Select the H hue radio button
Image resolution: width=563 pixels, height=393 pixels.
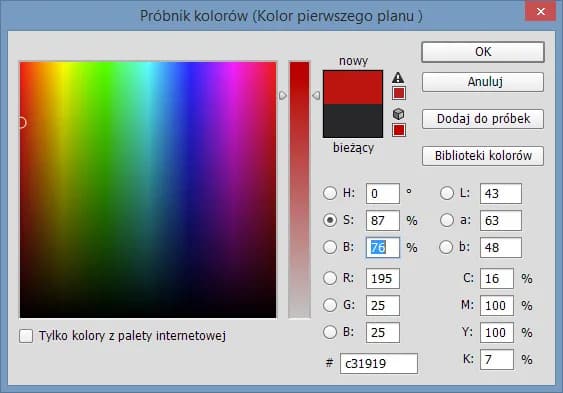pos(330,193)
